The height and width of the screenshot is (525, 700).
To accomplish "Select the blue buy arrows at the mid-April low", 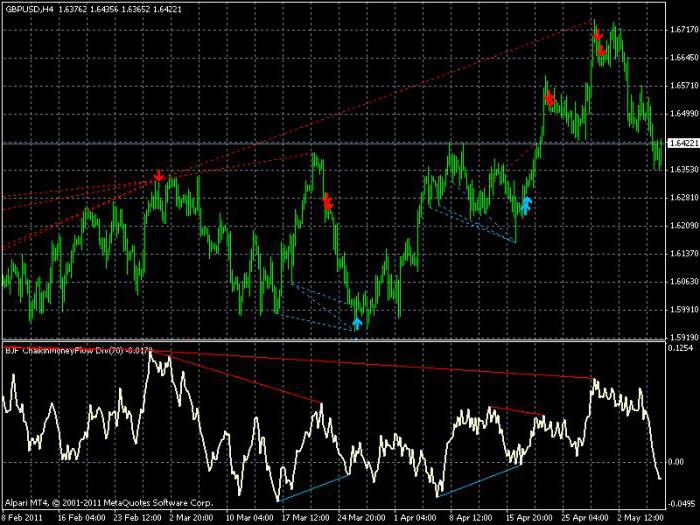I will coord(526,206).
